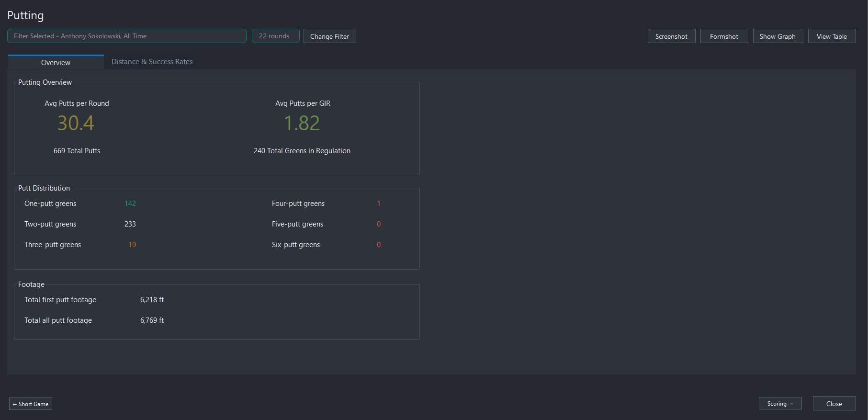Viewport: 868px width, 420px height.
Task: Click the Total all putt footage label
Action: pyautogui.click(x=58, y=320)
